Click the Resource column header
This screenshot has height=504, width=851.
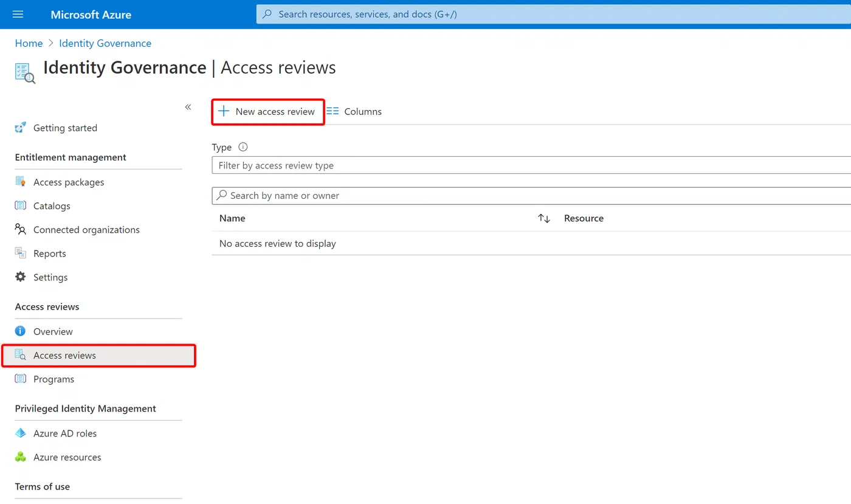point(584,218)
